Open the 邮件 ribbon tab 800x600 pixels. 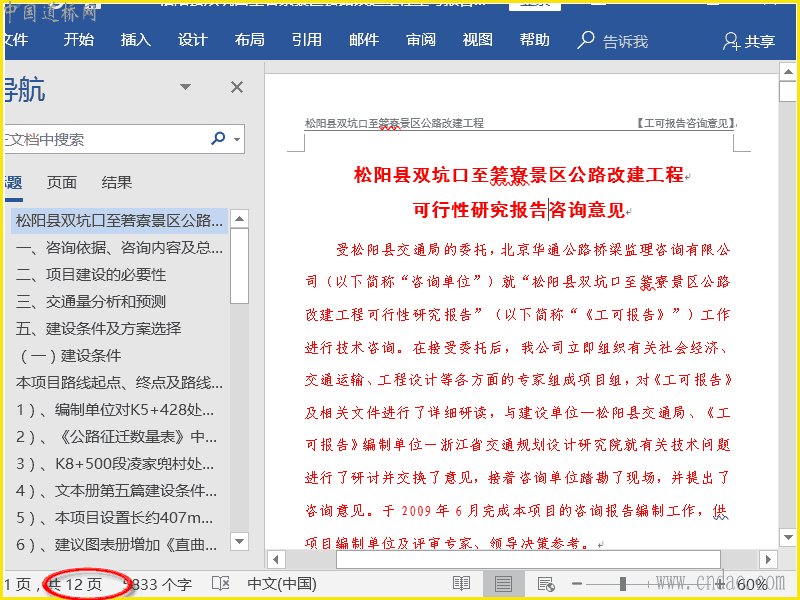coord(364,40)
